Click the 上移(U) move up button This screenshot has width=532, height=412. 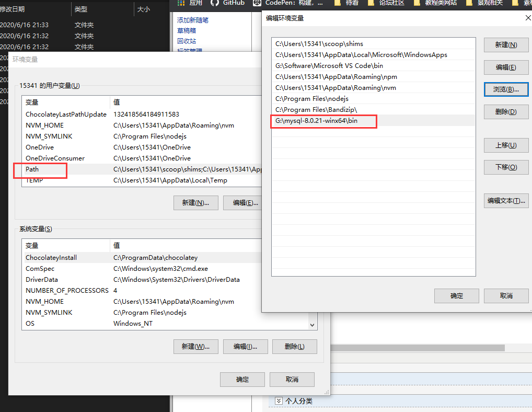pyautogui.click(x=506, y=145)
